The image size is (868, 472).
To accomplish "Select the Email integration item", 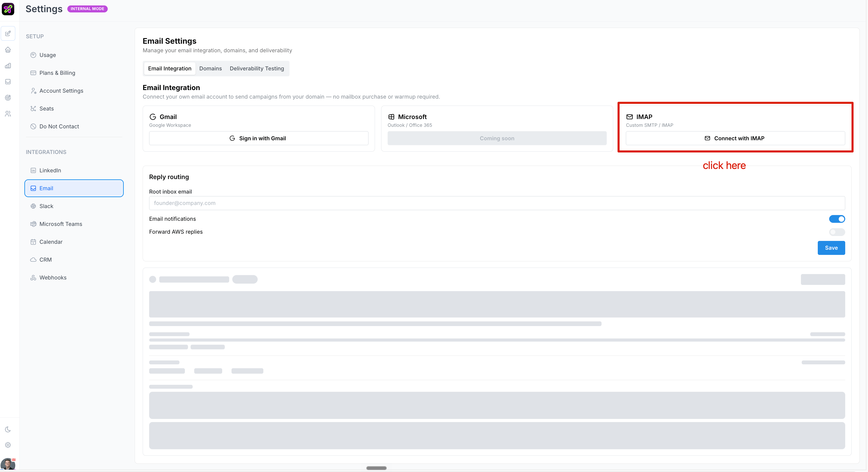I will click(x=74, y=188).
